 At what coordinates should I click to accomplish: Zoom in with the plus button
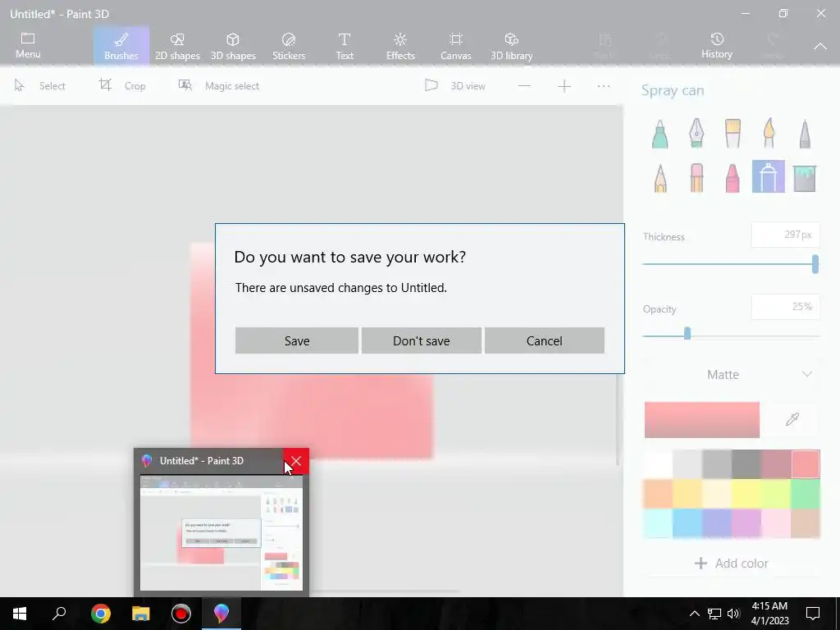[x=564, y=85]
